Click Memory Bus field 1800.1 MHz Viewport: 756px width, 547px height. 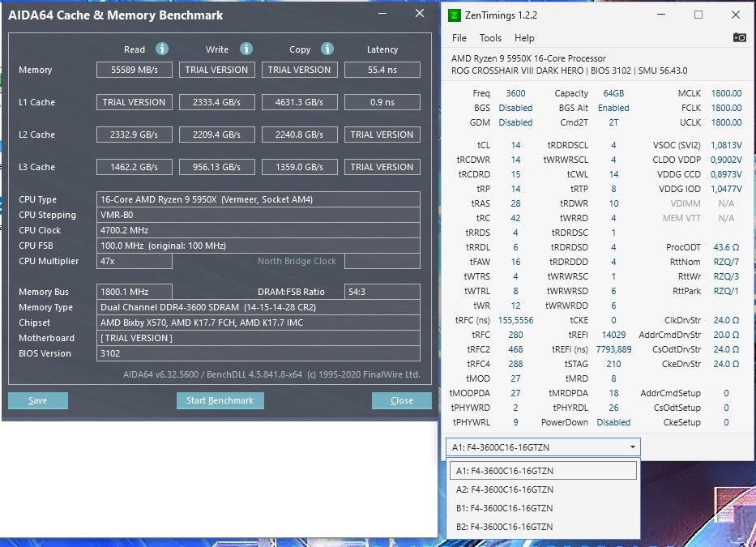(135, 292)
